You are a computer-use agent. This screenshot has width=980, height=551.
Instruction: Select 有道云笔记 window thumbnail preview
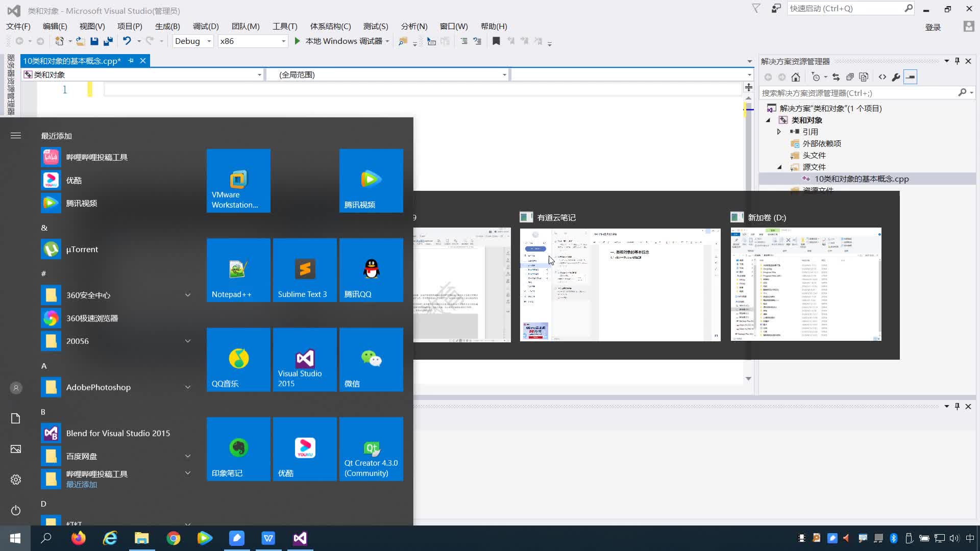point(620,285)
